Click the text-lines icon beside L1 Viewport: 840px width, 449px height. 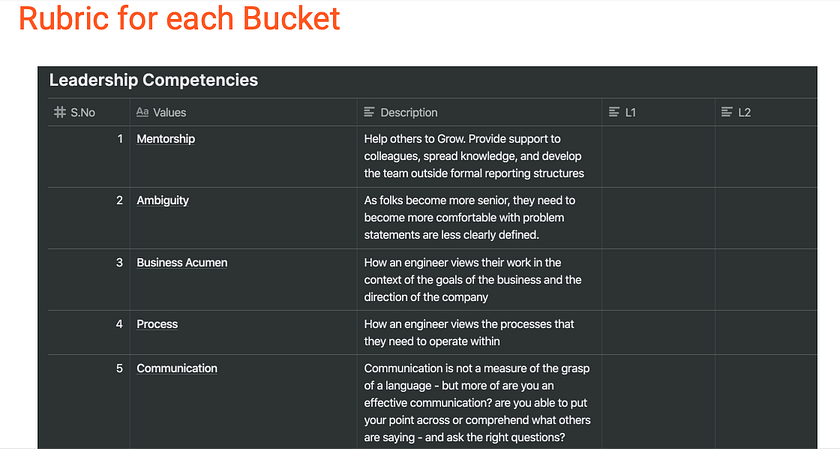[614, 113]
